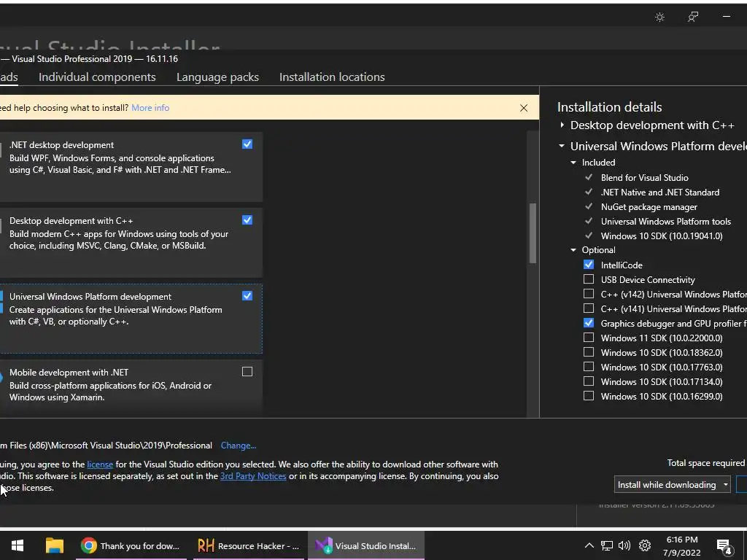
Task: Check C++ (v141) Universal Windows Platform tools
Action: click(589, 308)
